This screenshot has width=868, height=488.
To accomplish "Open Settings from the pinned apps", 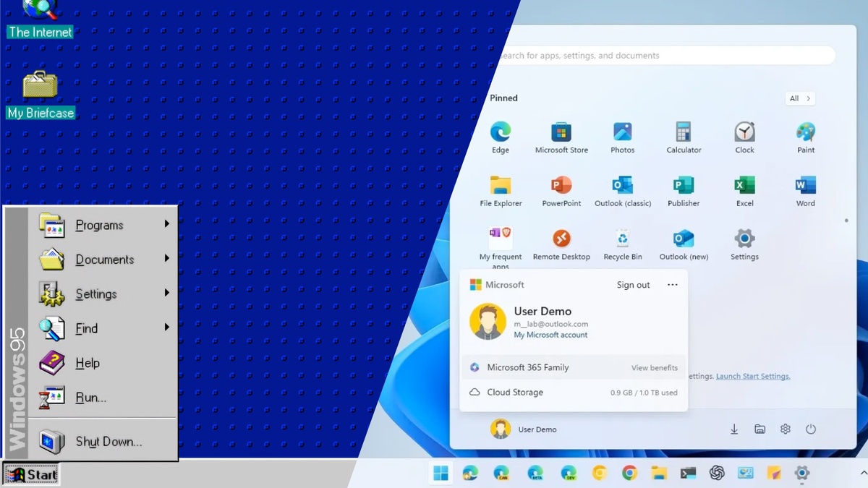I will pyautogui.click(x=744, y=244).
